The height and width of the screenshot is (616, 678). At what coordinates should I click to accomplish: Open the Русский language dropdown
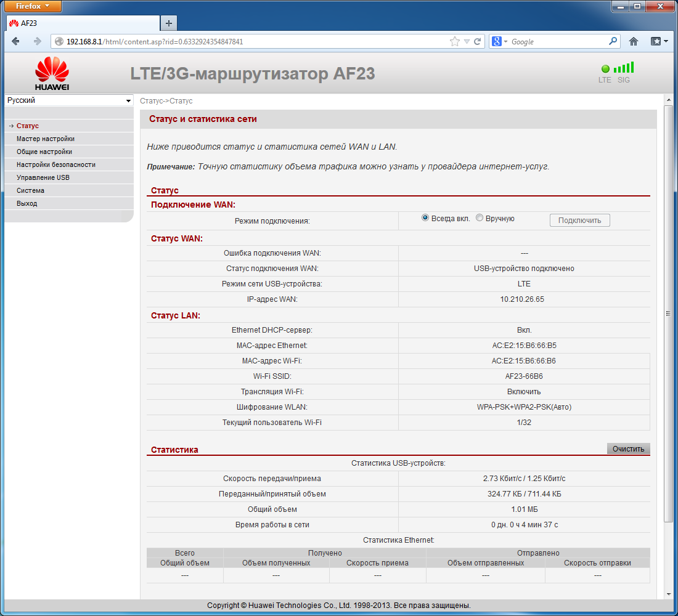tap(69, 100)
